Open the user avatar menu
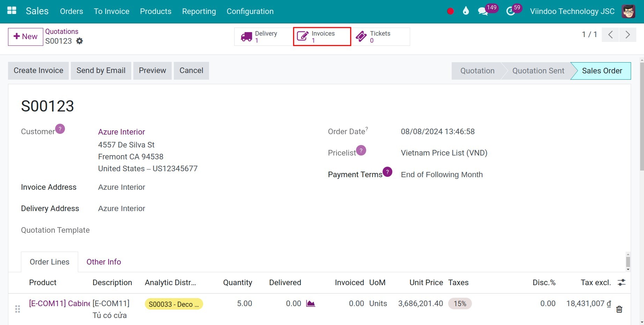 (628, 11)
